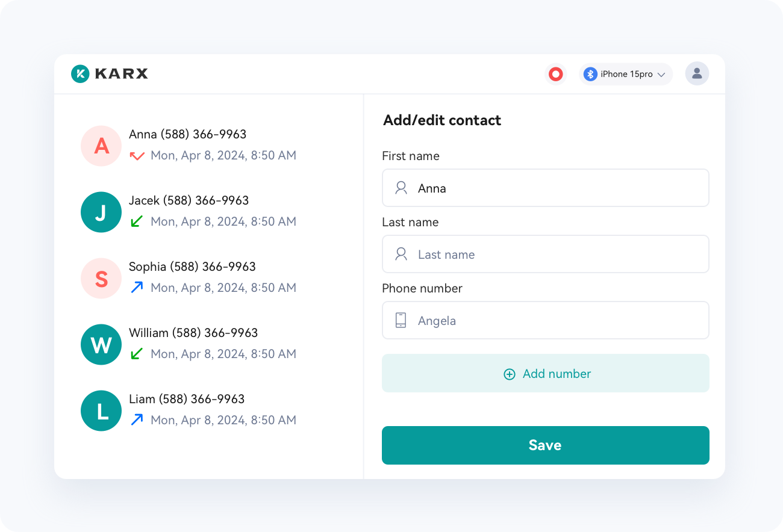783x532 pixels.
Task: Click the KARX logo icon
Action: (80, 73)
